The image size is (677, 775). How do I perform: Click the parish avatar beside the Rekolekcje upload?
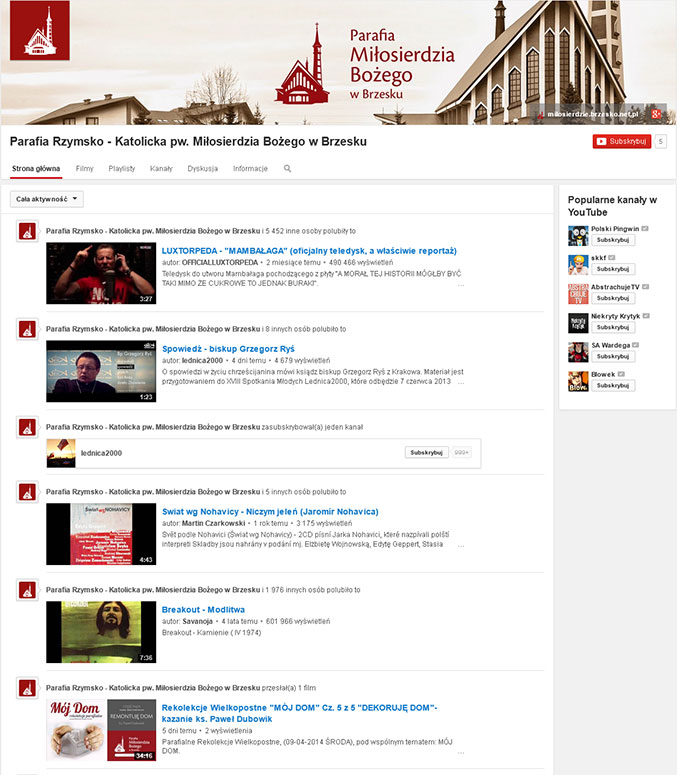pyautogui.click(x=27, y=688)
